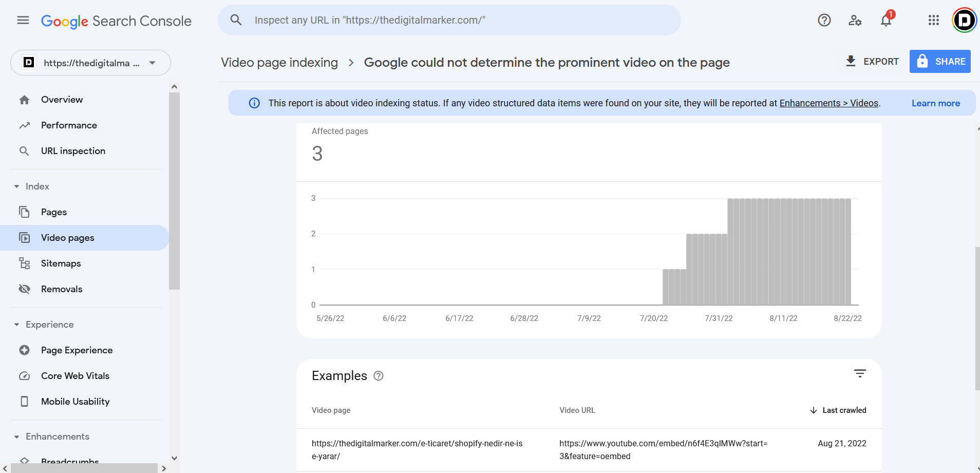Screen dimensions: 980x473
Task: Click the site favicon in property selector
Action: tap(29, 63)
